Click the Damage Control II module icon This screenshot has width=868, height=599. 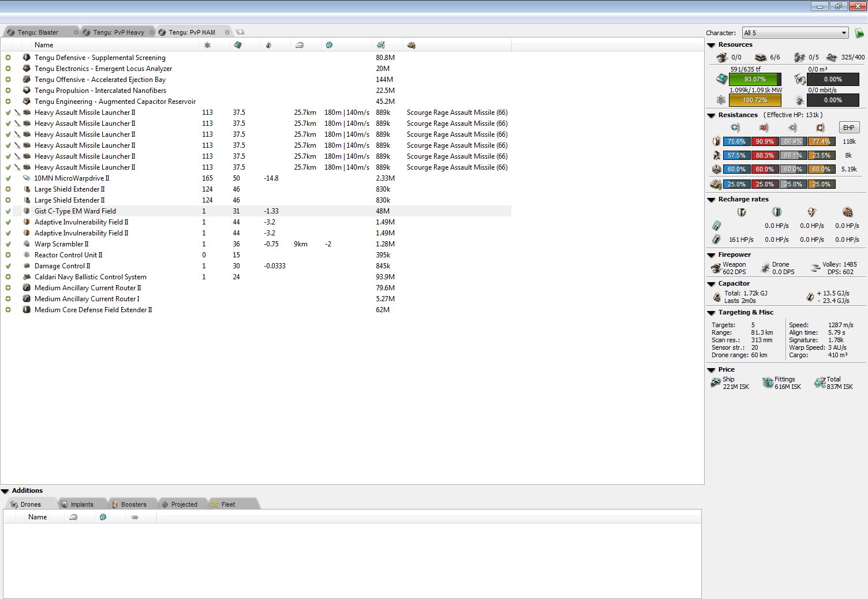[x=27, y=266]
